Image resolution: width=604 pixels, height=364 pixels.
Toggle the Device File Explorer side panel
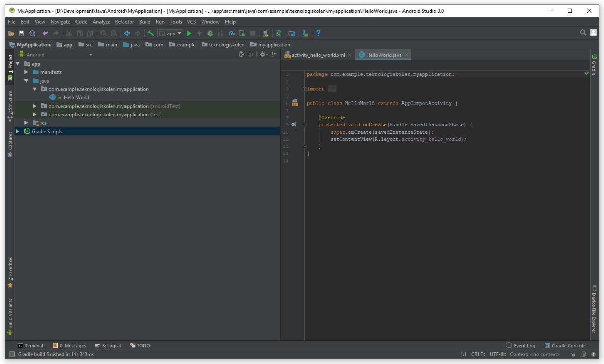point(594,309)
